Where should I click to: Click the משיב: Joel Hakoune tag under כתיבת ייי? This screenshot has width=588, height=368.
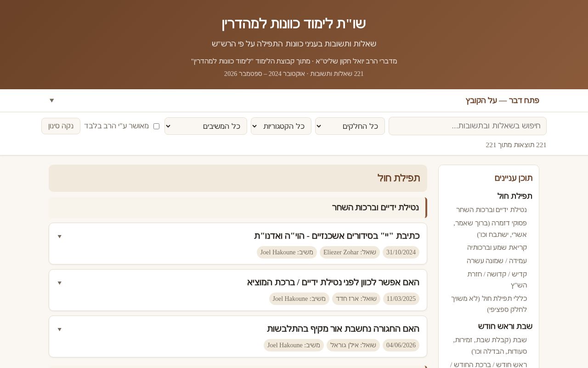[x=287, y=252]
